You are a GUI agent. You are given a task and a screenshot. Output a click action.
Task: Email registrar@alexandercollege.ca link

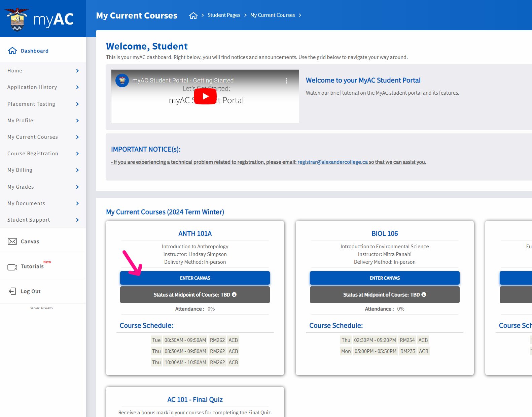332,162
